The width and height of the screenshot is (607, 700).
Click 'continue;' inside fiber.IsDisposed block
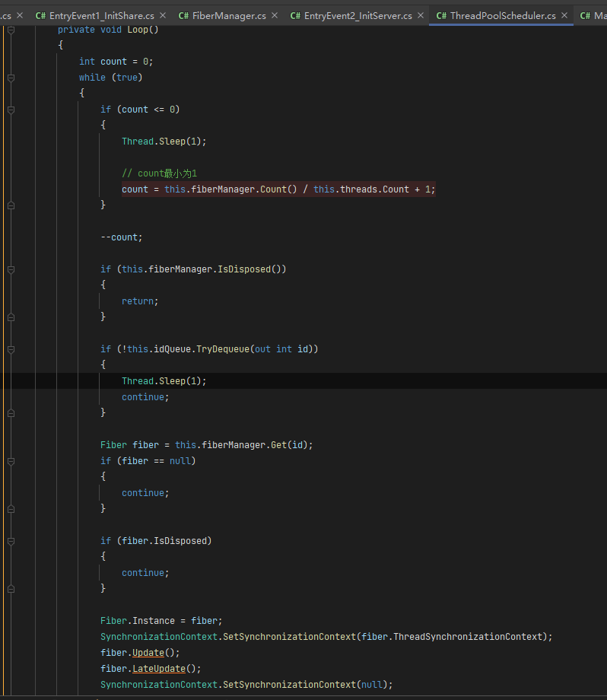tap(145, 573)
